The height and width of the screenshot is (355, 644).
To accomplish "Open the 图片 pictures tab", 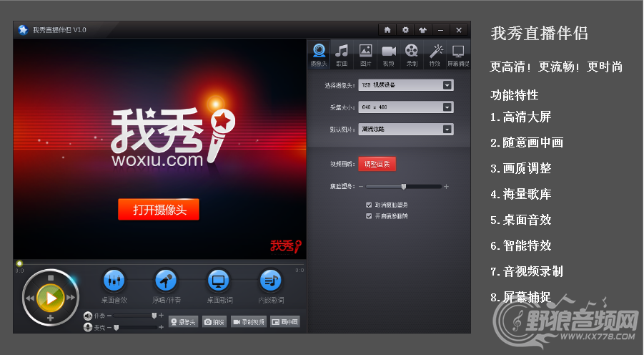I will (365, 54).
